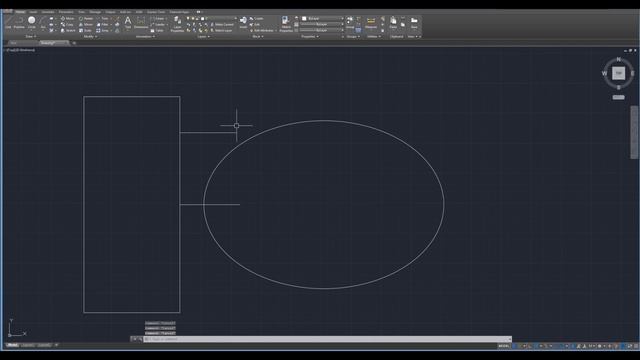The width and height of the screenshot is (640, 360).
Task: Expand the Utilities panel
Action: [x=373, y=37]
